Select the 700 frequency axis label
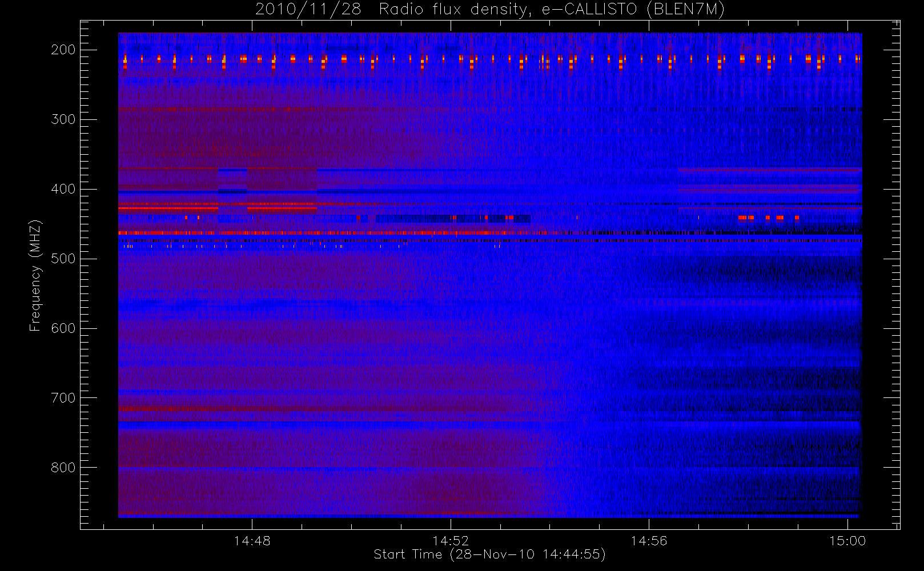This screenshot has width=924, height=571. 63,398
